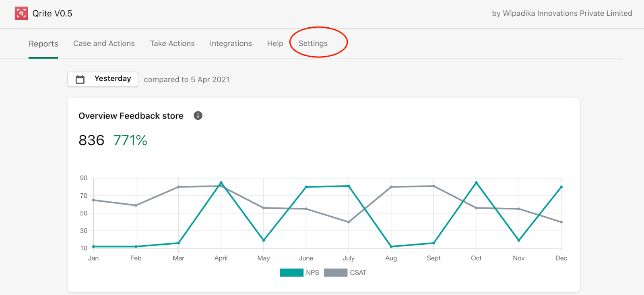Image resolution: width=644 pixels, height=295 pixels.
Task: Click the 'compared to 5 Apr 2021' text
Action: pyautogui.click(x=187, y=80)
